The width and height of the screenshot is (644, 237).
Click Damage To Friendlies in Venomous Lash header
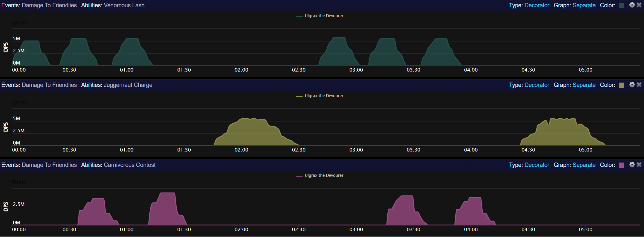point(49,5)
